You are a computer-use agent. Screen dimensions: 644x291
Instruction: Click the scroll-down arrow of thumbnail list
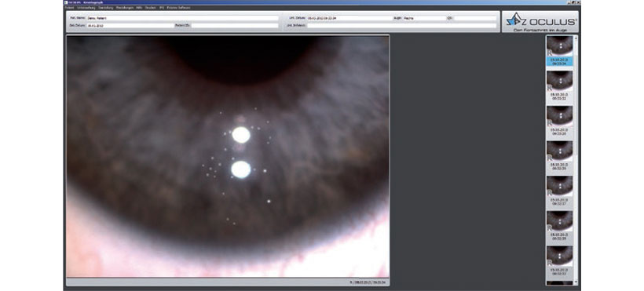[x=576, y=282]
